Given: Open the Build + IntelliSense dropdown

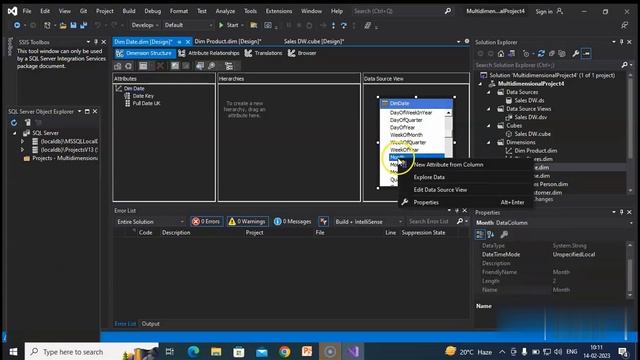Looking at the screenshot, I should pos(368,222).
